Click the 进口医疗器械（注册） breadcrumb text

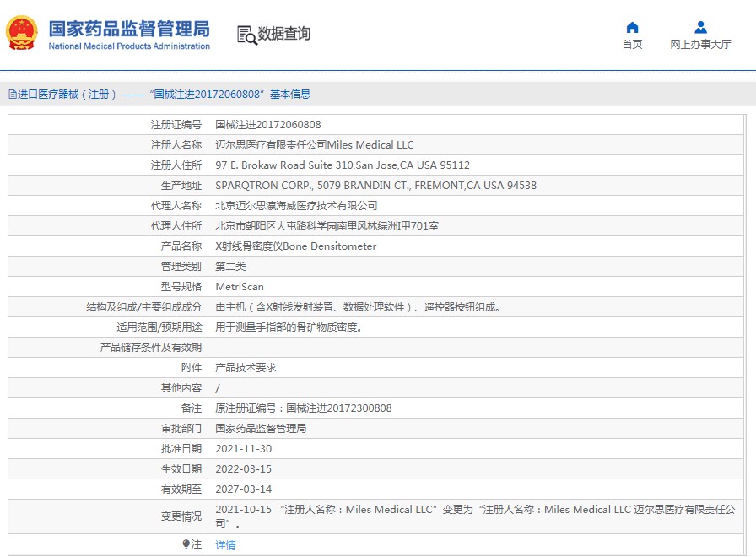coord(67,94)
